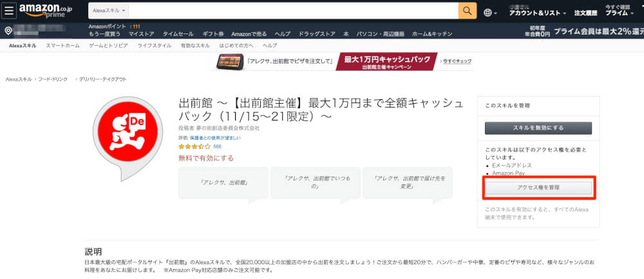This screenshot has width=644, height=279.
Task: Click the 無料で有効にする text
Action: (x=206, y=159)
